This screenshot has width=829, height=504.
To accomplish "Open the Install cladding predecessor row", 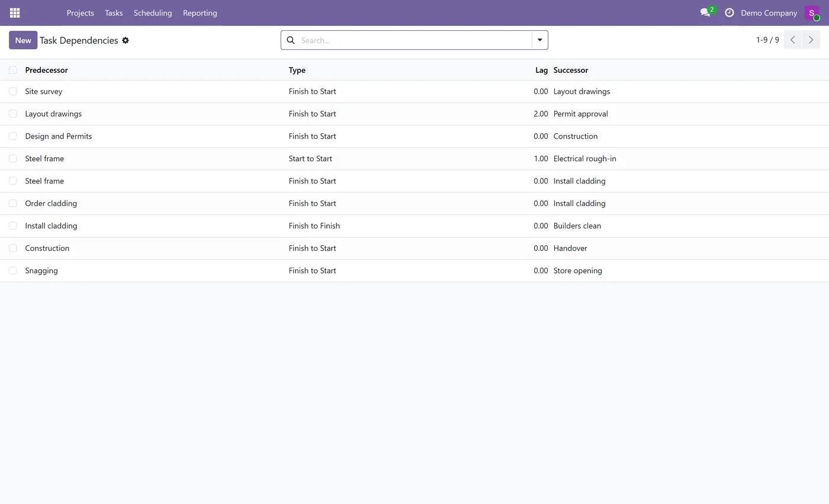I will (51, 226).
